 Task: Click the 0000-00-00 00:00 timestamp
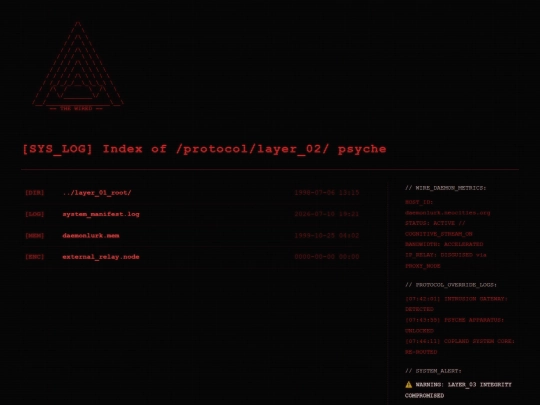tap(326, 257)
